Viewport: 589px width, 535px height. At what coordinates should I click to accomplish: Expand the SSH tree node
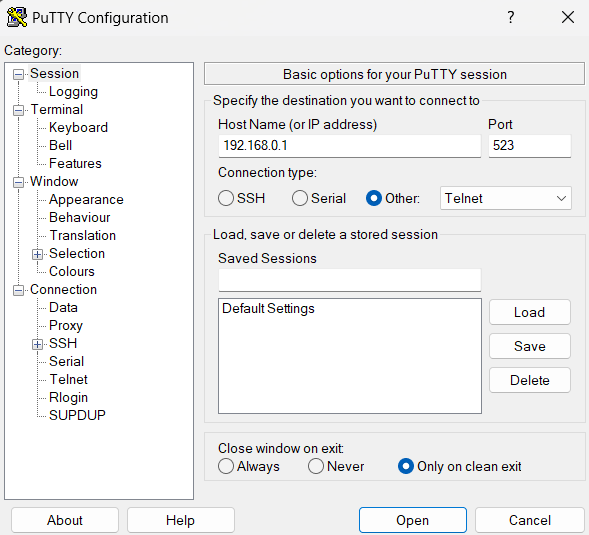(37, 344)
